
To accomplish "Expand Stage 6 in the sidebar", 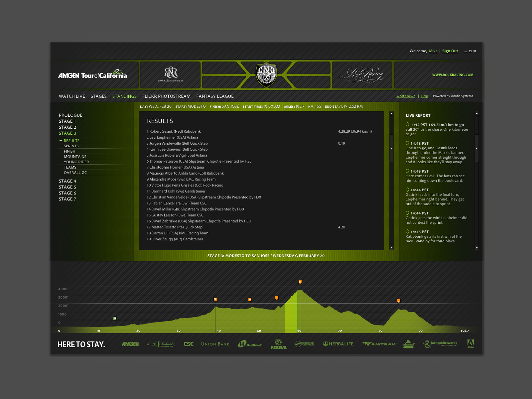I will tap(67, 193).
